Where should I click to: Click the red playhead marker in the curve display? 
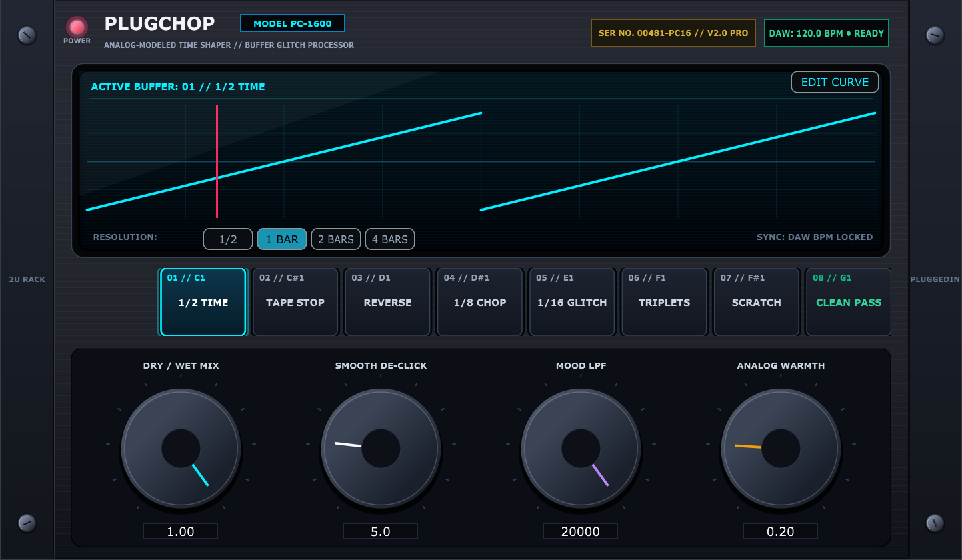(x=217, y=161)
